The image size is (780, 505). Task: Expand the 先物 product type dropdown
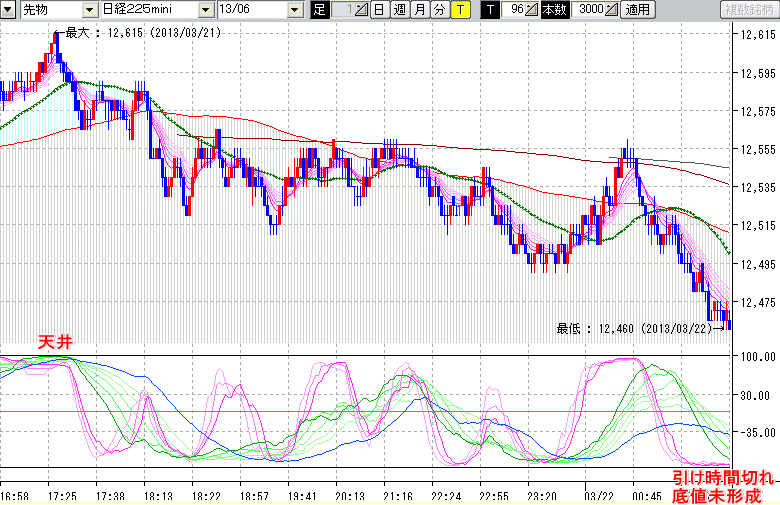tap(90, 10)
